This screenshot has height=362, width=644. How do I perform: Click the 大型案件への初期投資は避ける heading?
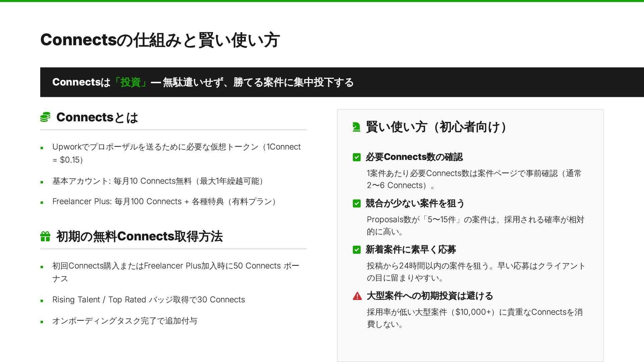pos(430,296)
